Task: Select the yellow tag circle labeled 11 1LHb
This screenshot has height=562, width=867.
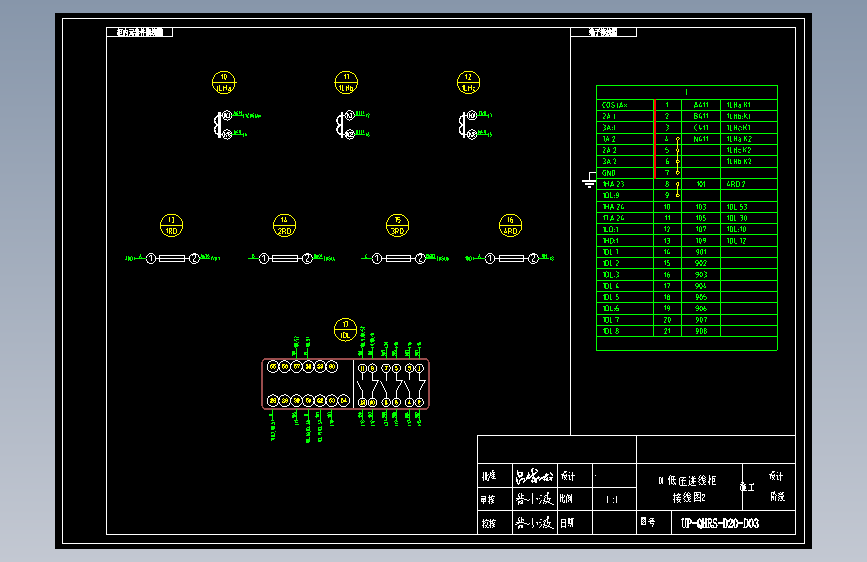Action: coord(346,82)
